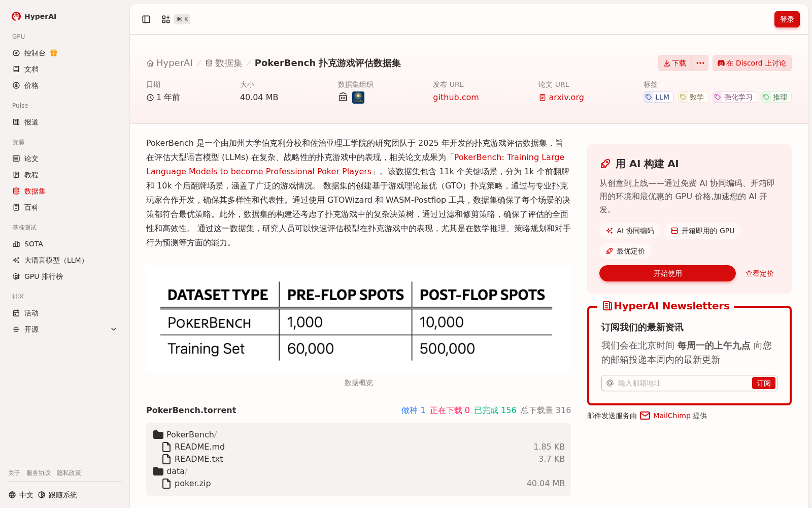Click 在 Discord 上讨论 button
The width and height of the screenshot is (812, 508).
(752, 63)
